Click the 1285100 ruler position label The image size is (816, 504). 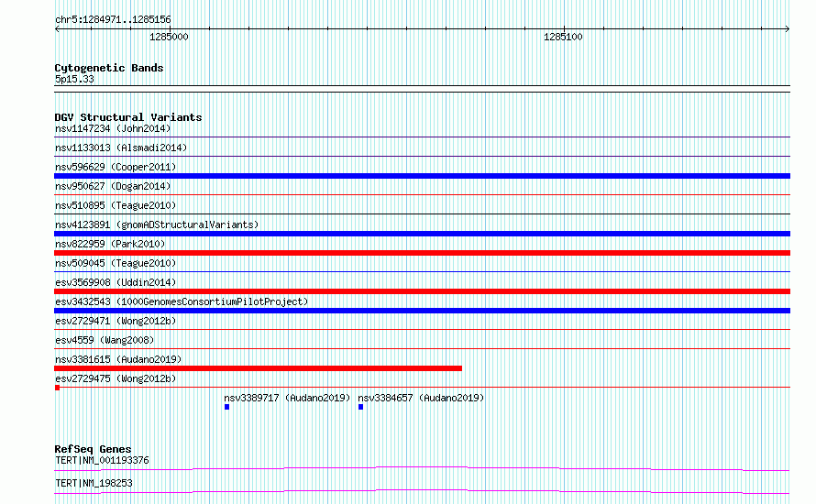pos(563,37)
